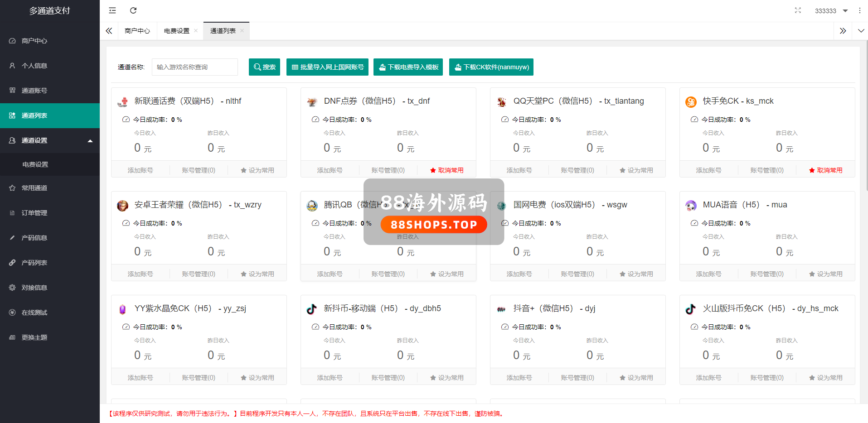Click the YY紫水晶免CK crystal icon
This screenshot has width=868, height=423.
tap(122, 309)
